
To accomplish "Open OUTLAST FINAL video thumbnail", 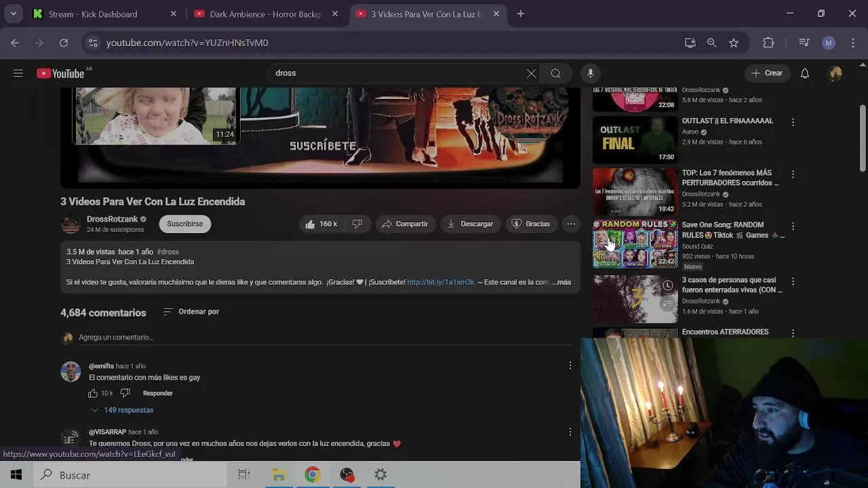I will pyautogui.click(x=635, y=140).
